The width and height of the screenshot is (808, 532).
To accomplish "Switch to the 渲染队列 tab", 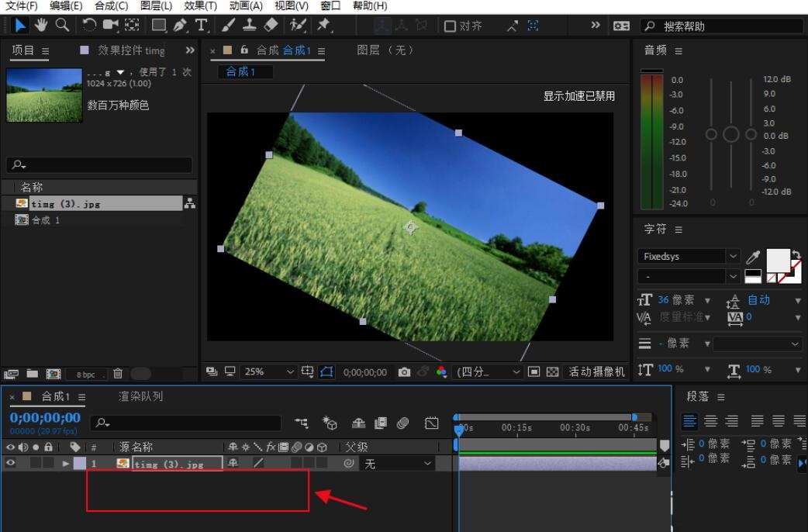I will [140, 396].
